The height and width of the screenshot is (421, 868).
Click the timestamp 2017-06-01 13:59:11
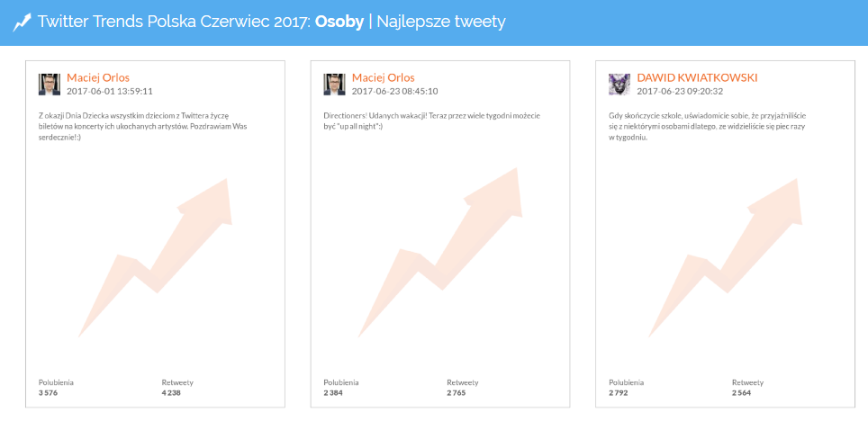pos(110,91)
